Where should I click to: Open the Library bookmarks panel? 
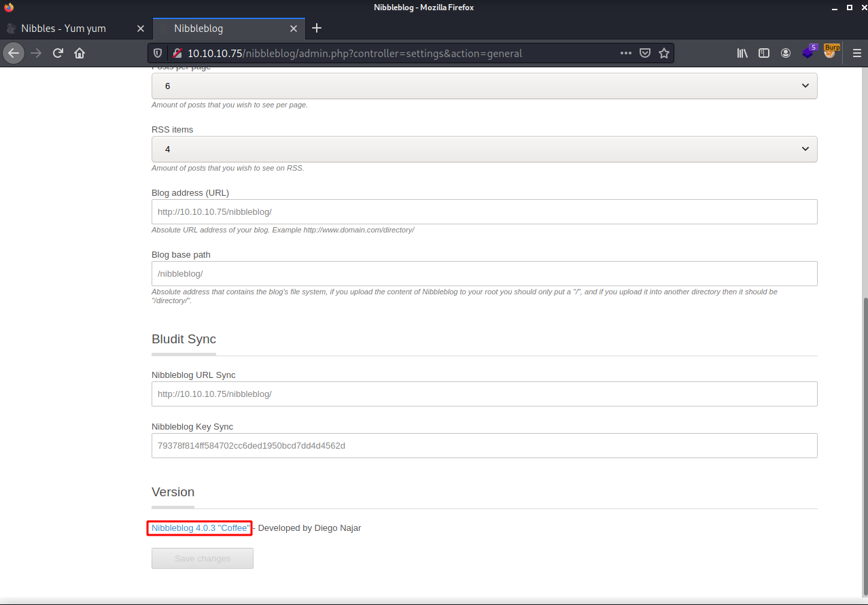[x=742, y=53]
